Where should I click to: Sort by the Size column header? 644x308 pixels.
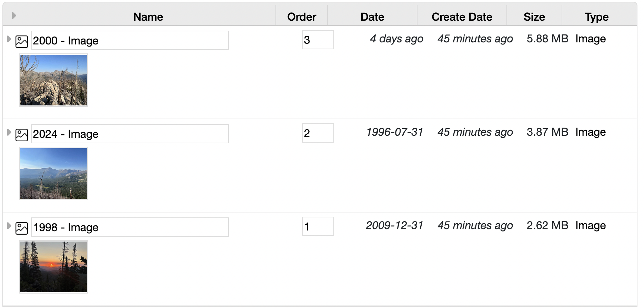point(534,17)
